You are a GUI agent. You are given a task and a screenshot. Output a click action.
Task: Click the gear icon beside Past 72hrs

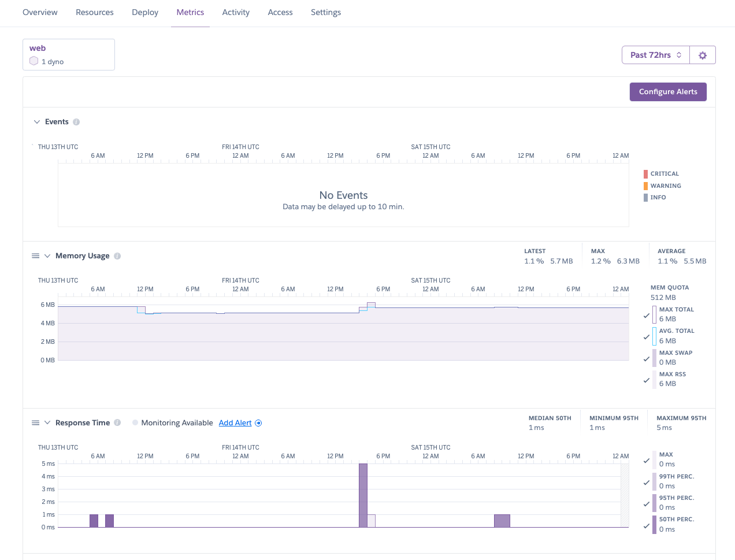[703, 54]
